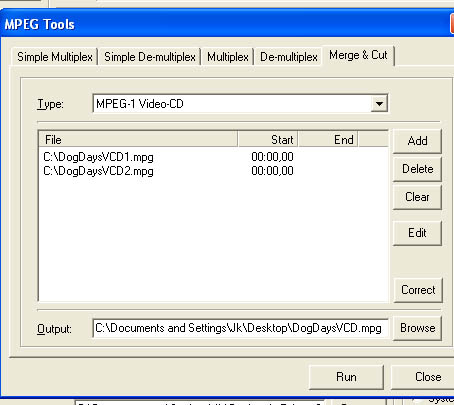Expand the Type dropdown arrow
Image resolution: width=454 pixels, height=405 pixels.
tap(379, 104)
